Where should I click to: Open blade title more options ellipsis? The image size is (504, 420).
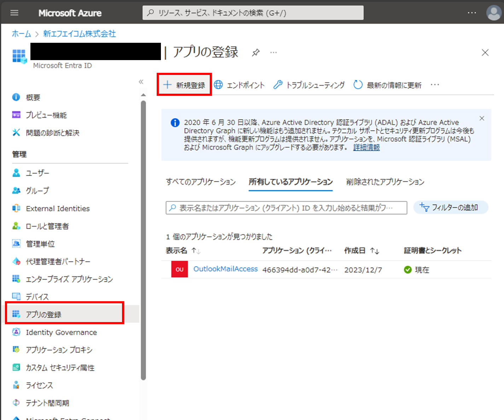point(273,53)
